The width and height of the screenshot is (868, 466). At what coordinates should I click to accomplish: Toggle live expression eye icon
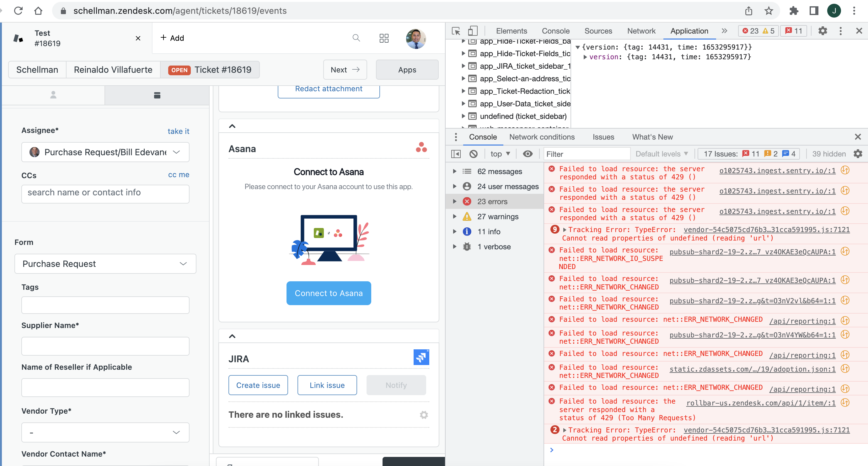click(x=528, y=154)
